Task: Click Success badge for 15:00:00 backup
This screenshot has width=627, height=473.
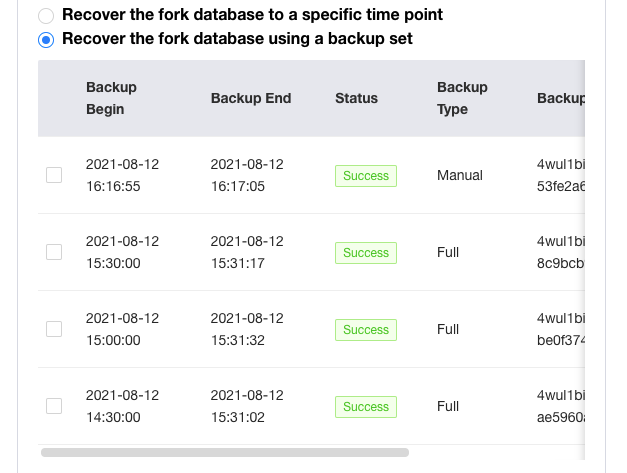Action: click(x=365, y=330)
